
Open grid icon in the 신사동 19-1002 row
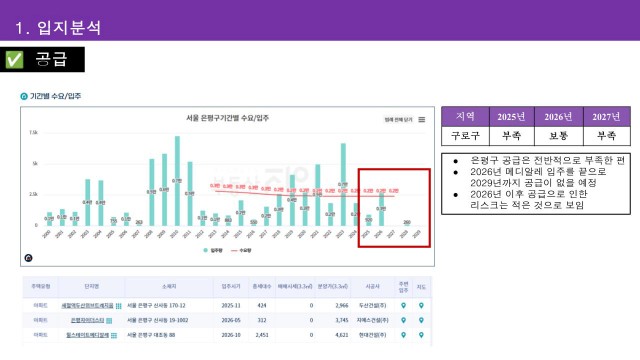[x=109, y=321]
